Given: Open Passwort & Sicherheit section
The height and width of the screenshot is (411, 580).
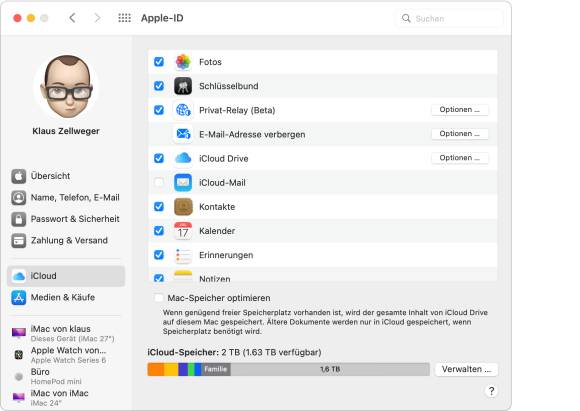Looking at the screenshot, I should (66, 219).
